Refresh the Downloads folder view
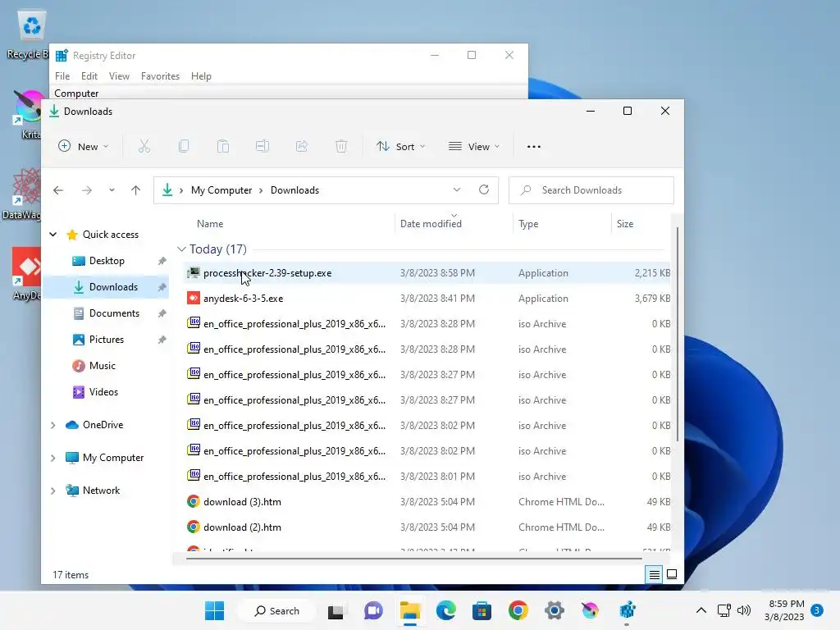The width and height of the screenshot is (840, 630). pyautogui.click(x=484, y=189)
